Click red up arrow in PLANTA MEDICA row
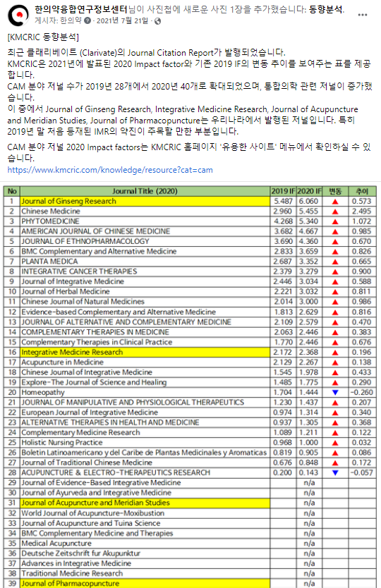Image resolution: width=381 pixels, height=588 pixels. pyautogui.click(x=335, y=262)
